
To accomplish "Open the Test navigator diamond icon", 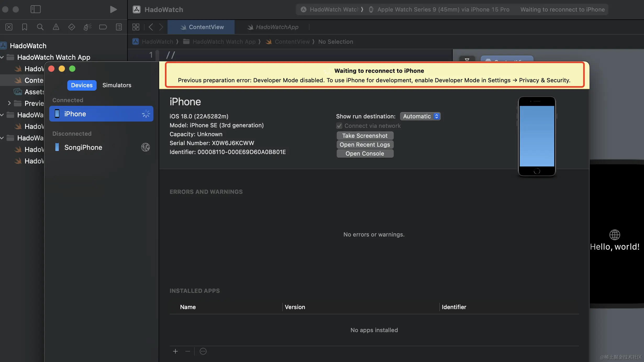I will (x=71, y=27).
